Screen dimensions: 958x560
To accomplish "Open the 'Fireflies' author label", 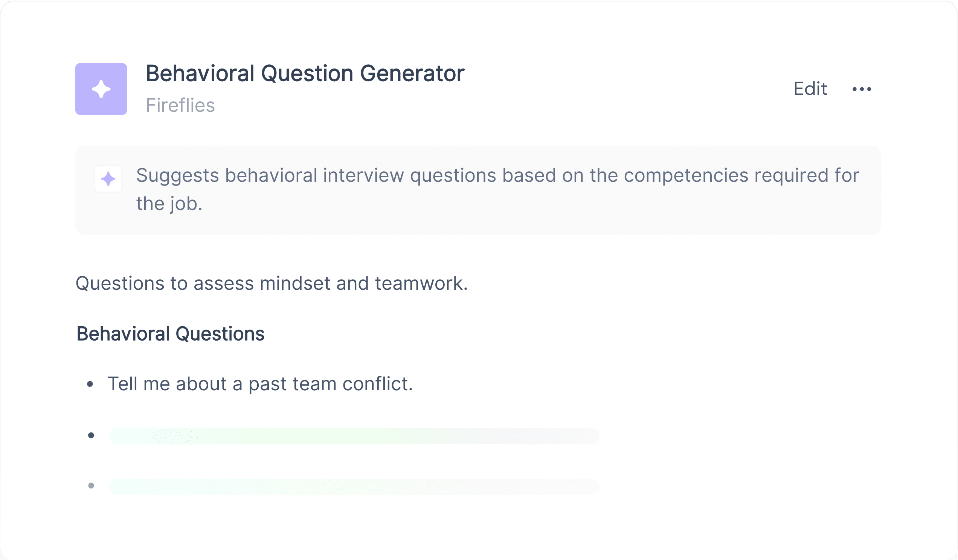I will 180,105.
